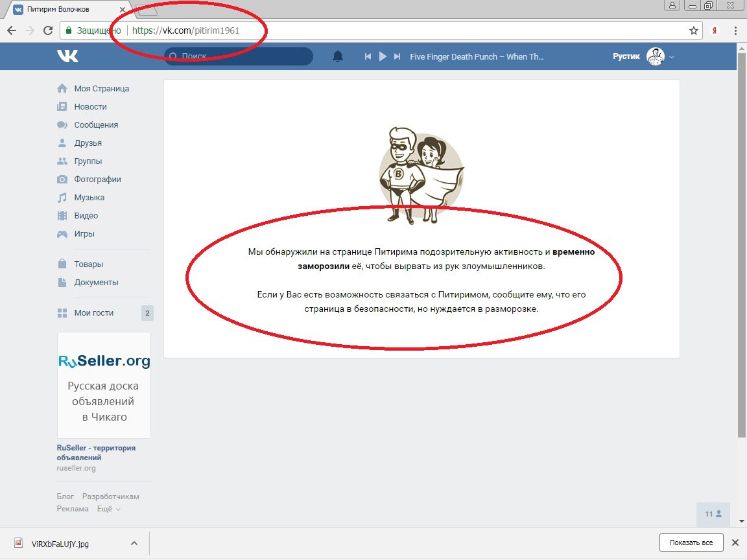
Task: Open notifications bell icon
Action: coord(337,56)
